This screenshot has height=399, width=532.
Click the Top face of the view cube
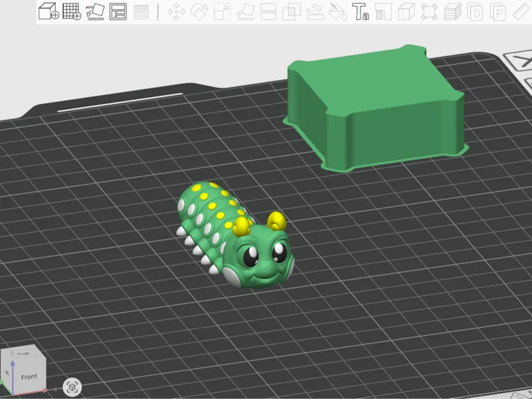23,353
